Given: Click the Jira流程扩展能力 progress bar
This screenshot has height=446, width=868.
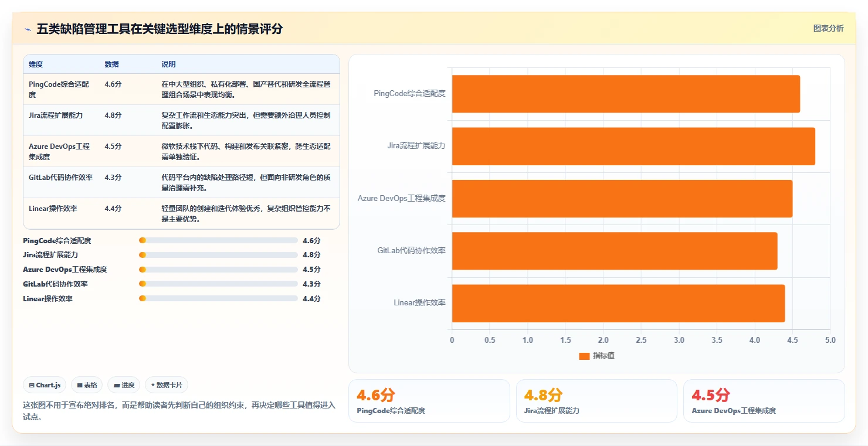Looking at the screenshot, I should tap(218, 255).
